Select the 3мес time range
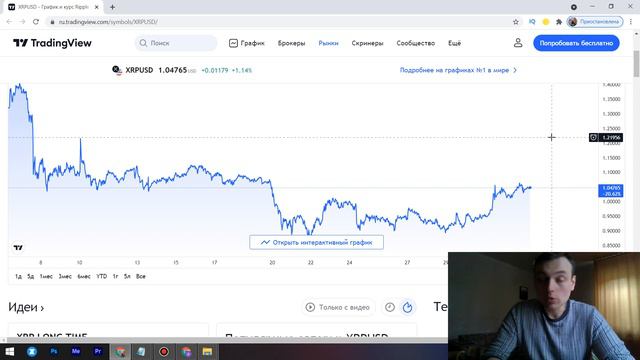 (x=65, y=276)
